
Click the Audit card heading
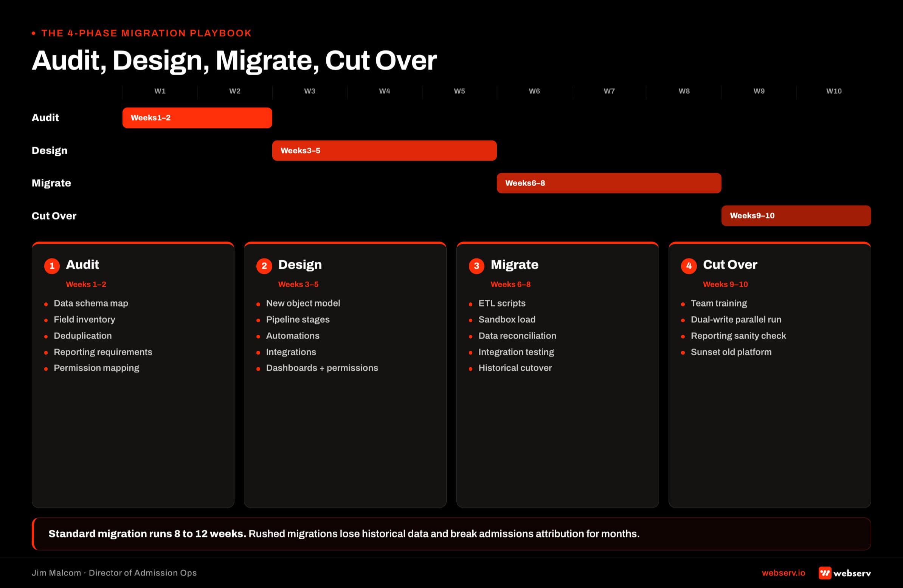tap(82, 265)
